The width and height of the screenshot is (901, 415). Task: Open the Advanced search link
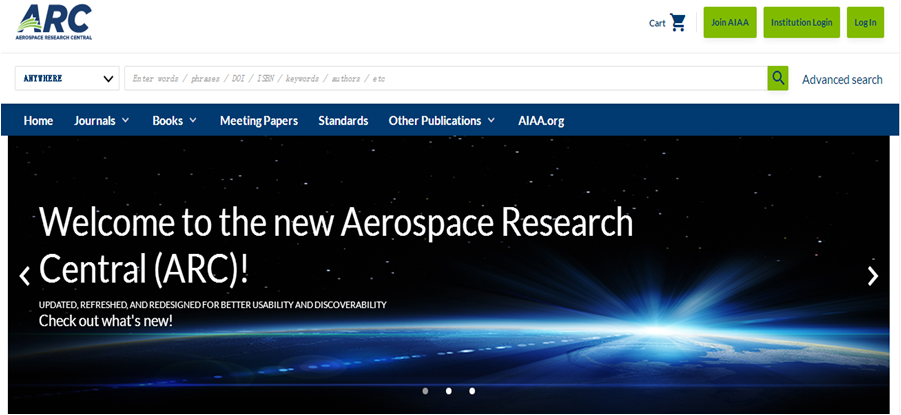842,79
